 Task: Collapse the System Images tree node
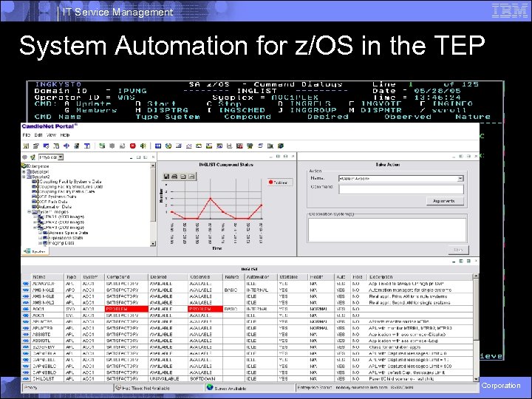click(x=29, y=212)
